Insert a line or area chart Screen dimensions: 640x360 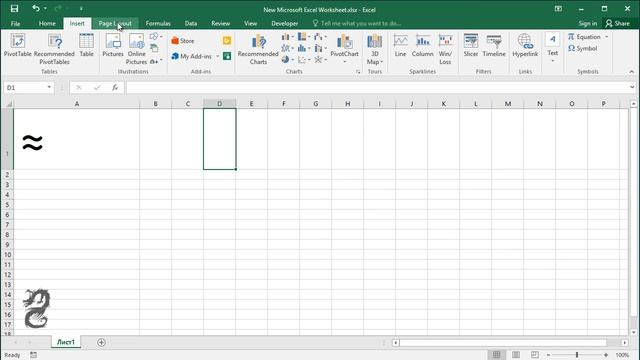coord(287,49)
